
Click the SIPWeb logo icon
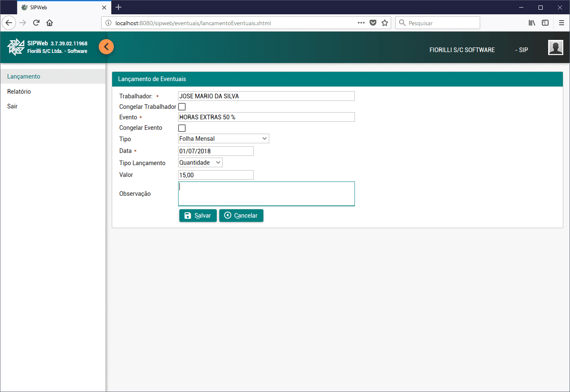pyautogui.click(x=16, y=47)
